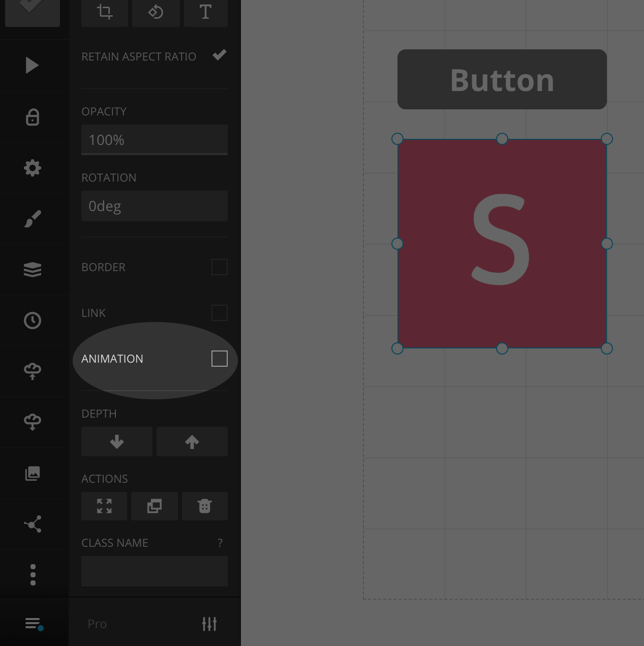The image size is (644, 646).
Task: Enable the Animation checkbox
Action: (x=219, y=359)
